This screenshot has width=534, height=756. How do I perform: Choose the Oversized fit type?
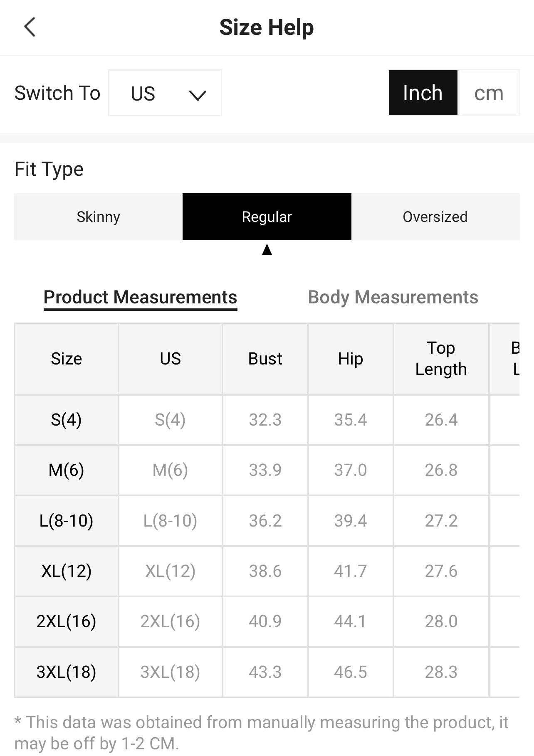tap(435, 217)
